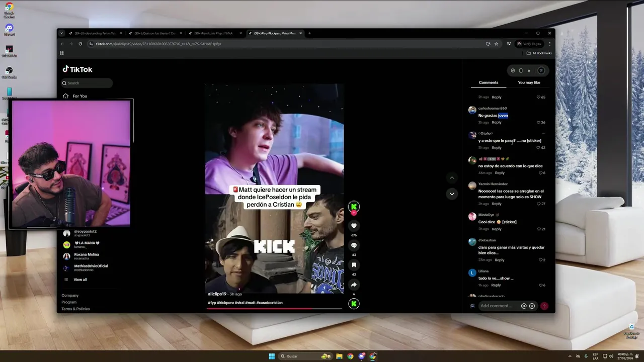Screen dimensions: 644x362
Task: Switch to the Comments tab
Action: [x=489, y=82]
